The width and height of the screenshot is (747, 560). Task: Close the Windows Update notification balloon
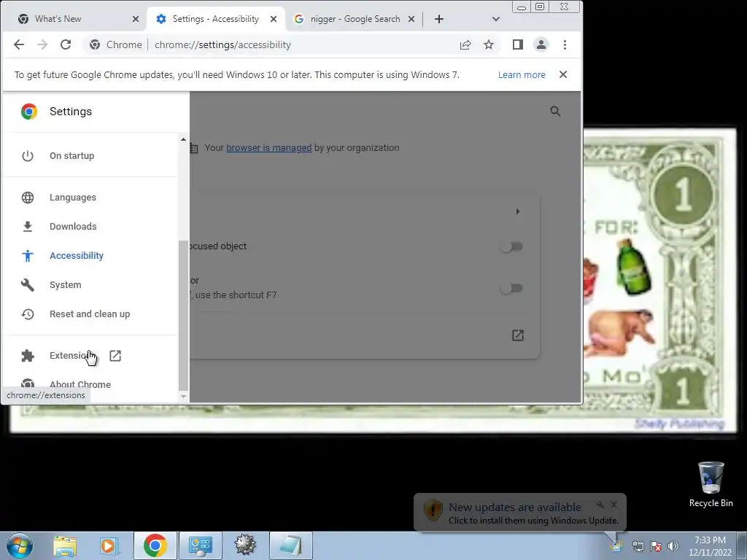pos(614,505)
